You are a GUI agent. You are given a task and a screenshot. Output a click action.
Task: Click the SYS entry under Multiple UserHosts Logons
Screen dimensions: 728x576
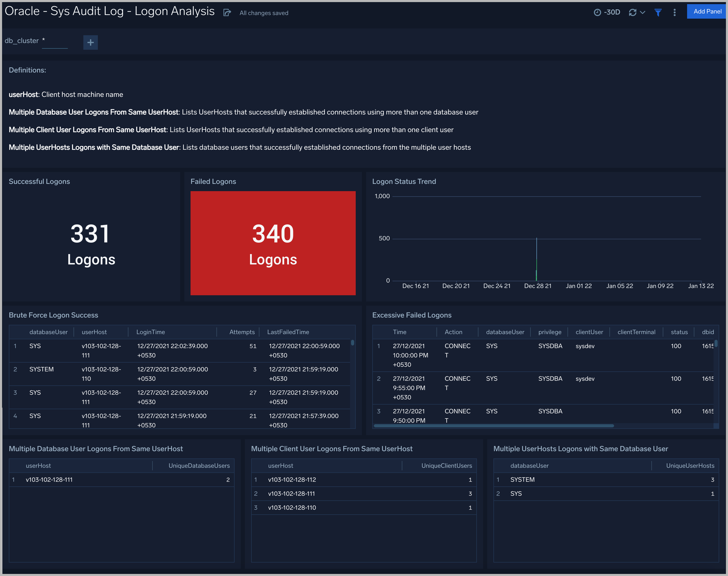click(517, 493)
